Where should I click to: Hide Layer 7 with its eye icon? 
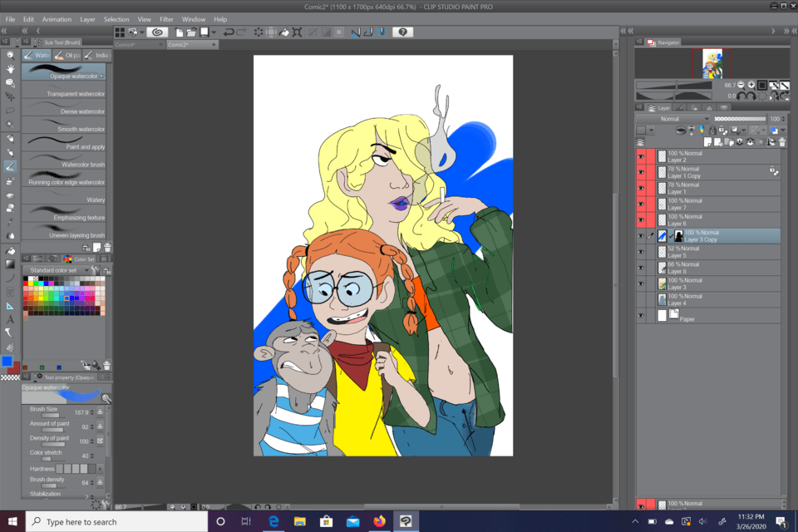pyautogui.click(x=641, y=204)
